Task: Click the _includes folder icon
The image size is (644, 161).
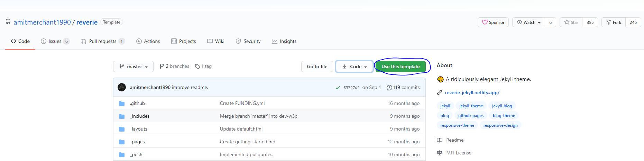Action: (122, 116)
